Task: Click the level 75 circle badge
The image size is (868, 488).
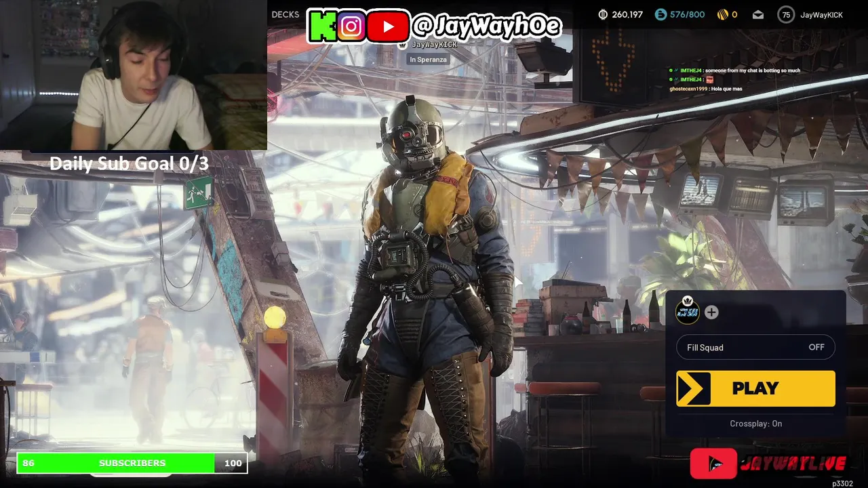Action: pyautogui.click(x=786, y=14)
